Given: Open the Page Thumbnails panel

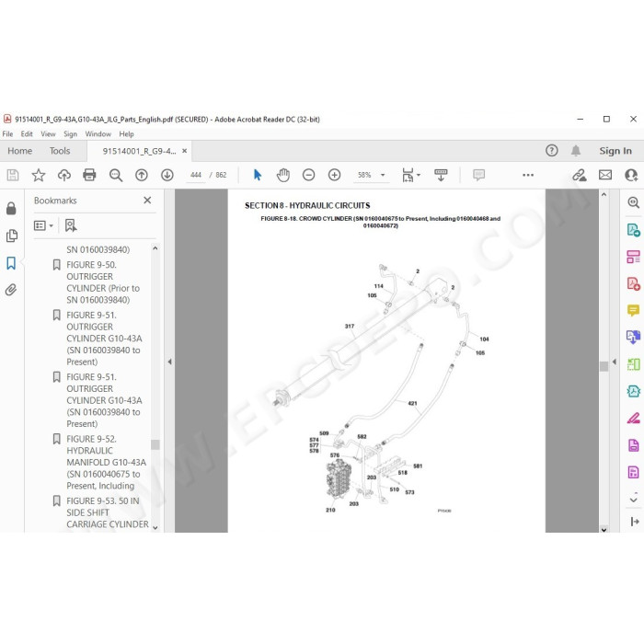Looking at the screenshot, I should [11, 236].
